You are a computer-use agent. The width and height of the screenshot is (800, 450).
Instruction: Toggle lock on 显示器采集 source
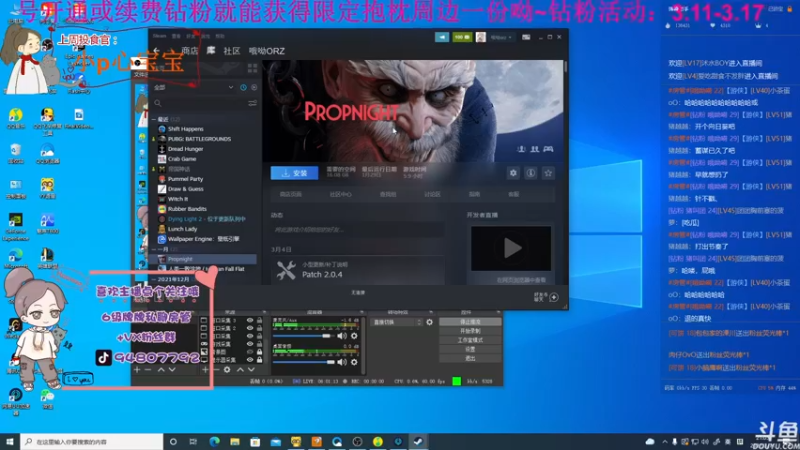(259, 360)
